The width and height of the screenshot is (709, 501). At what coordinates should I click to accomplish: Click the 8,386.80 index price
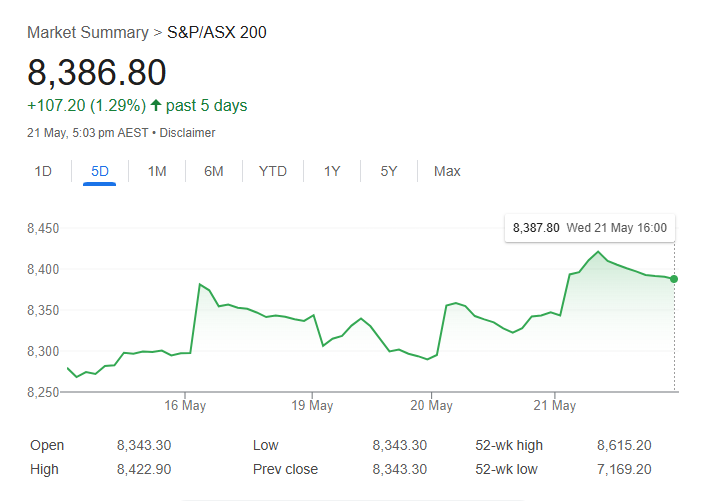(97, 72)
